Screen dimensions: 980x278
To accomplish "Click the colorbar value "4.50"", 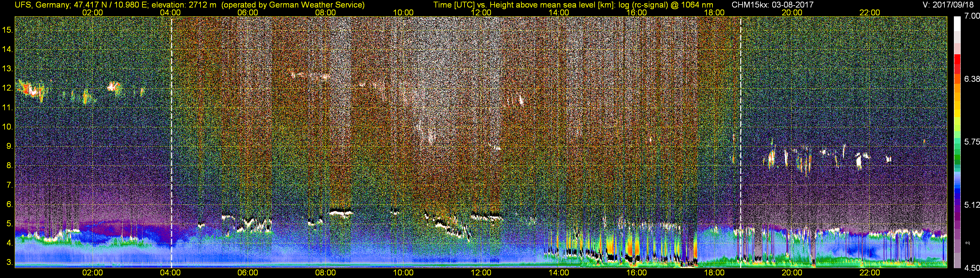I will [x=972, y=268].
